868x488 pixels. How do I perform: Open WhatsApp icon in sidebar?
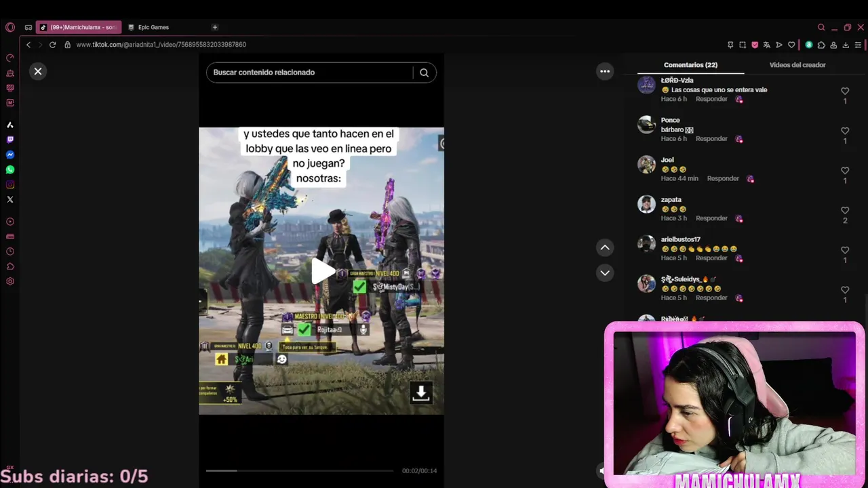tap(10, 169)
